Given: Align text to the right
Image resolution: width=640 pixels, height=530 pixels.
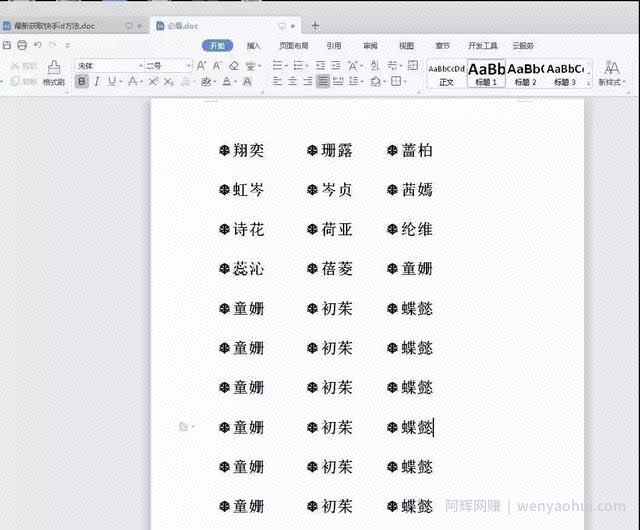Looking at the screenshot, I should click(308, 81).
